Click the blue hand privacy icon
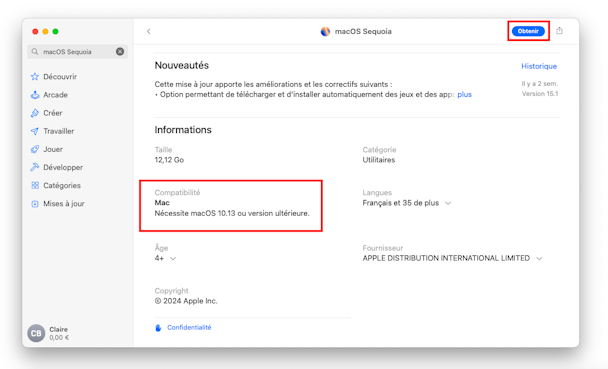The height and width of the screenshot is (369, 608). coord(158,328)
